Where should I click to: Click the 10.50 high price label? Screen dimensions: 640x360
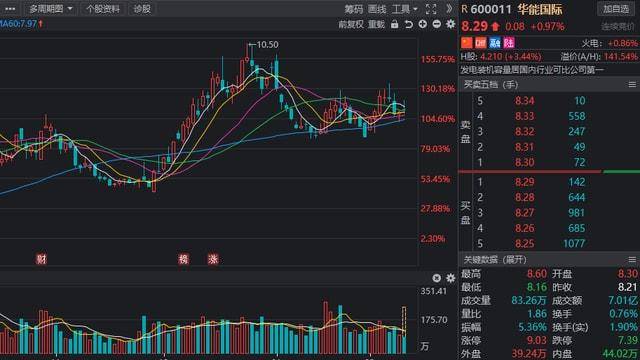(x=267, y=44)
